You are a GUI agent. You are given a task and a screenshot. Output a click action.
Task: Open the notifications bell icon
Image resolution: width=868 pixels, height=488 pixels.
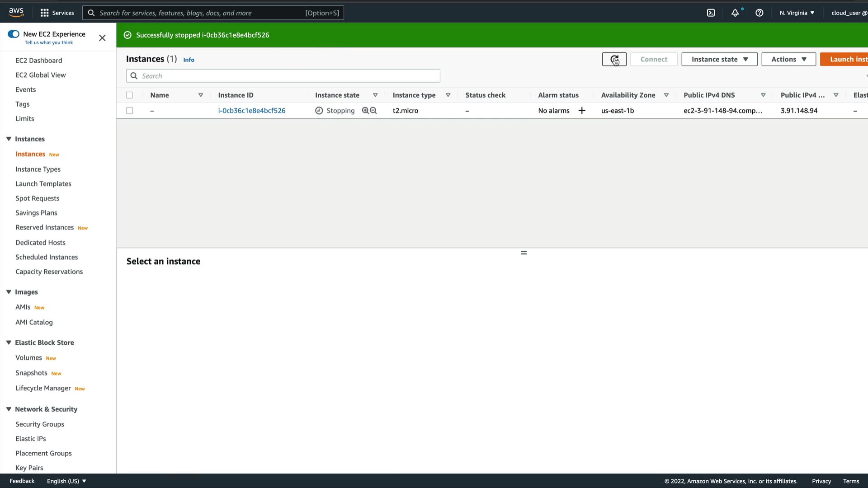(735, 13)
